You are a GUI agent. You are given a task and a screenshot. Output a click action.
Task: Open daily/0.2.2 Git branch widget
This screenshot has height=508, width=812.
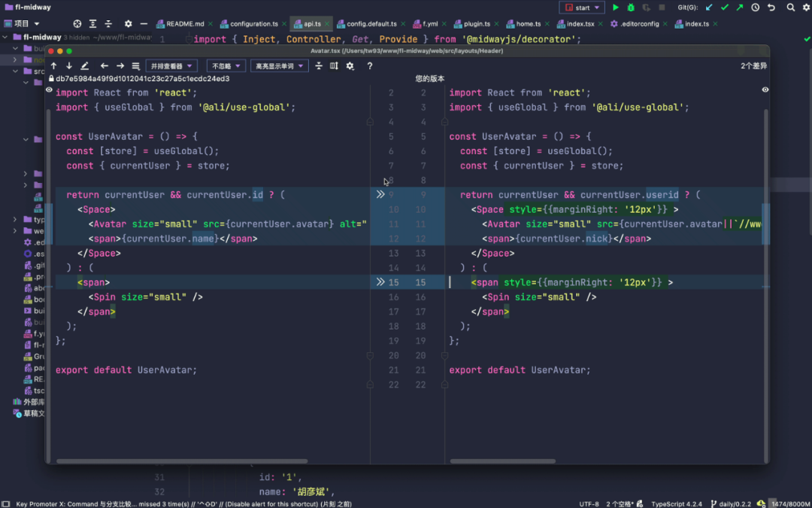click(732, 503)
